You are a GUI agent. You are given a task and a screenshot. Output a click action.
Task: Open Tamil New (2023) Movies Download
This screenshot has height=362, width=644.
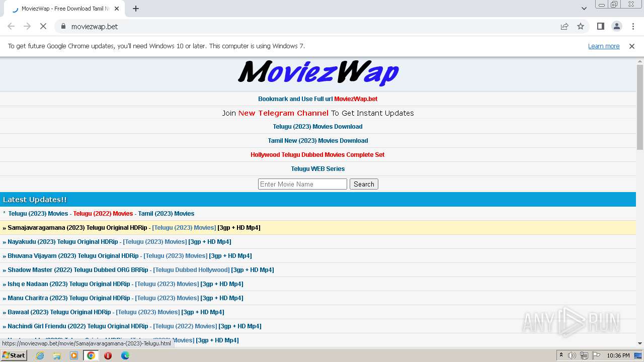(318, 141)
